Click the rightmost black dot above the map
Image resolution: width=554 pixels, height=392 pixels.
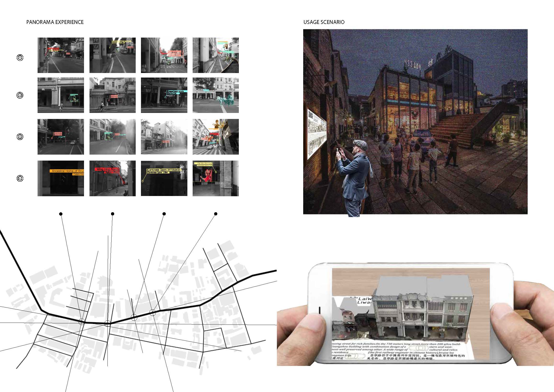216,214
